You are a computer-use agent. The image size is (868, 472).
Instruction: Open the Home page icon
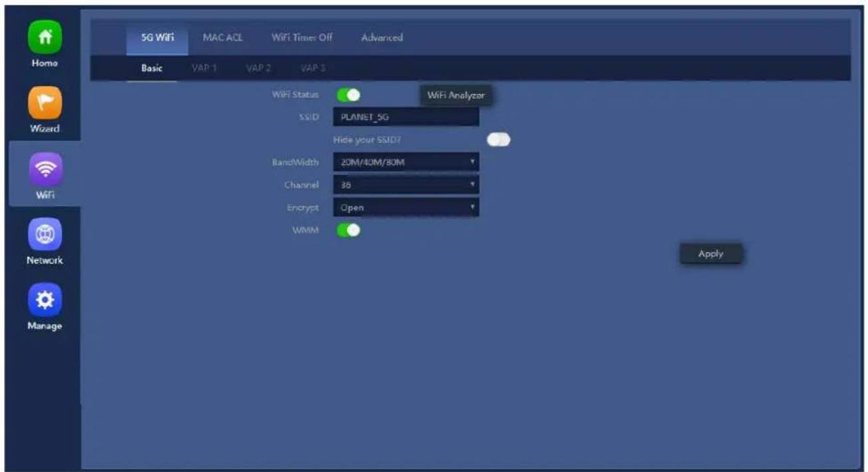pos(45,35)
